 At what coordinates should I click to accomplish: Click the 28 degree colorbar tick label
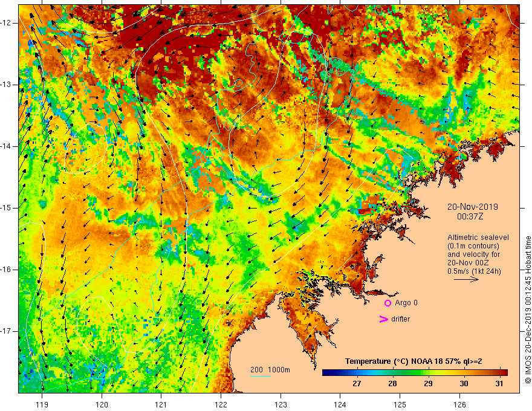point(392,384)
